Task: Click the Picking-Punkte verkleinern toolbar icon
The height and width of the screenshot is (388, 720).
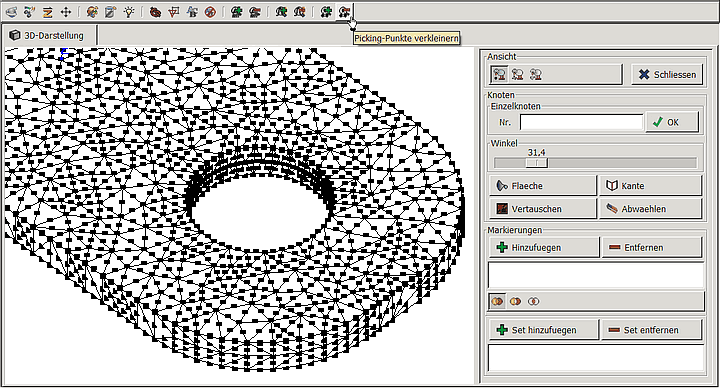Action: pyautogui.click(x=344, y=12)
